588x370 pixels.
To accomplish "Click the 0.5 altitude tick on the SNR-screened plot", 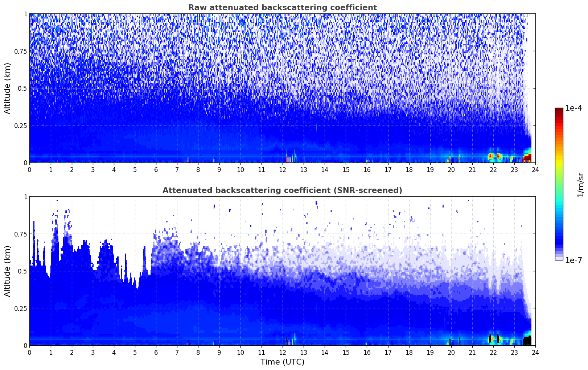I will click(22, 271).
